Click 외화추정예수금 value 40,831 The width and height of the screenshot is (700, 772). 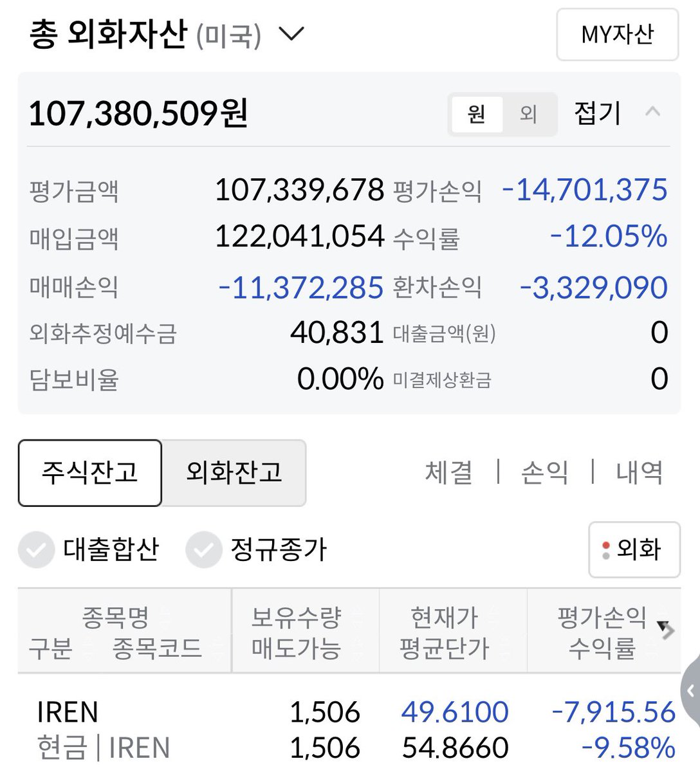pyautogui.click(x=337, y=333)
